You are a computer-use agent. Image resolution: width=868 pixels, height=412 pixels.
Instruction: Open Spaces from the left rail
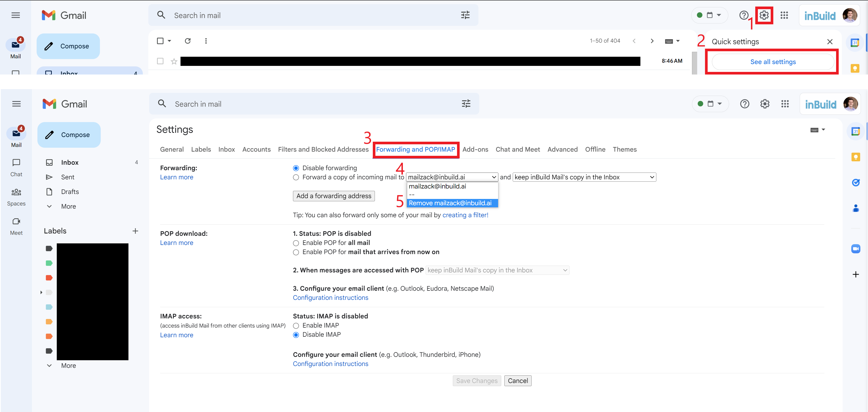[16, 192]
